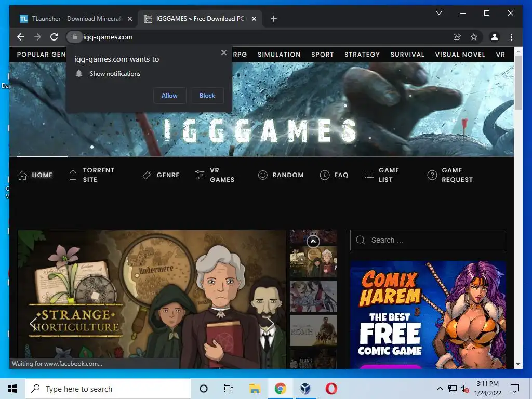Click scrollbar down arrow
The image size is (532, 399).
pos(518,364)
